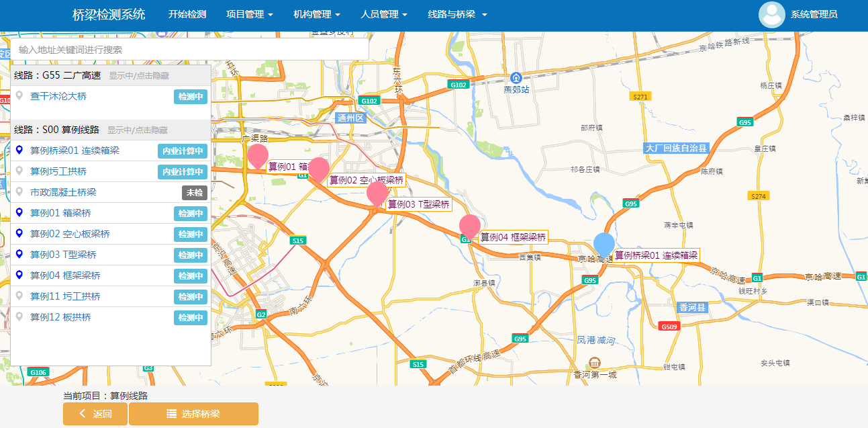Expand the 线路与桥梁 dropdown menu
Viewport: 868px width, 428px height.
coord(456,14)
